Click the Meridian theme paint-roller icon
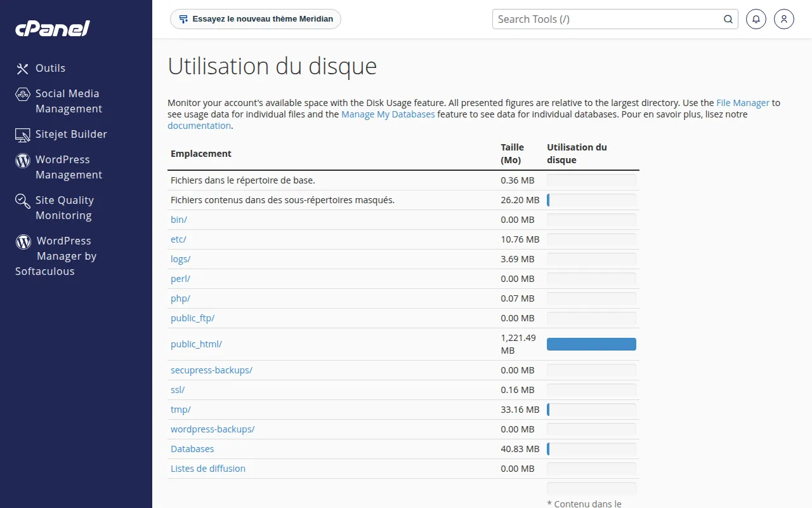Image resolution: width=812 pixels, height=508 pixels. (x=183, y=19)
